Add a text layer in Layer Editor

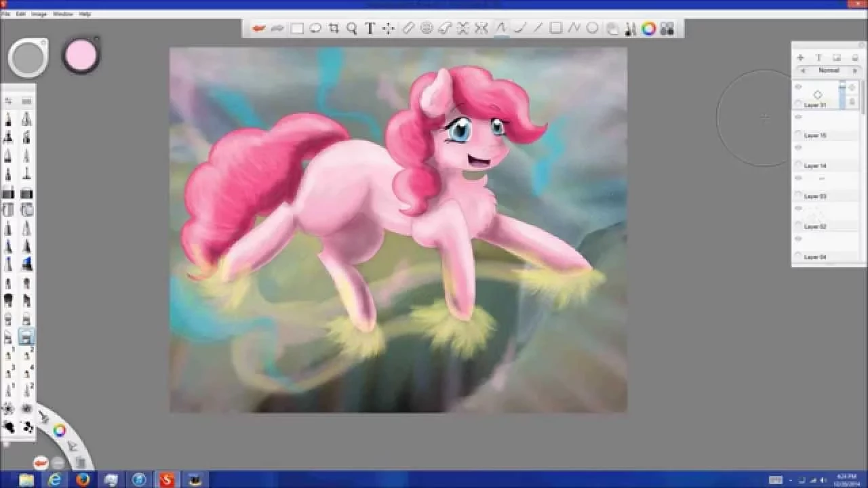tap(818, 58)
